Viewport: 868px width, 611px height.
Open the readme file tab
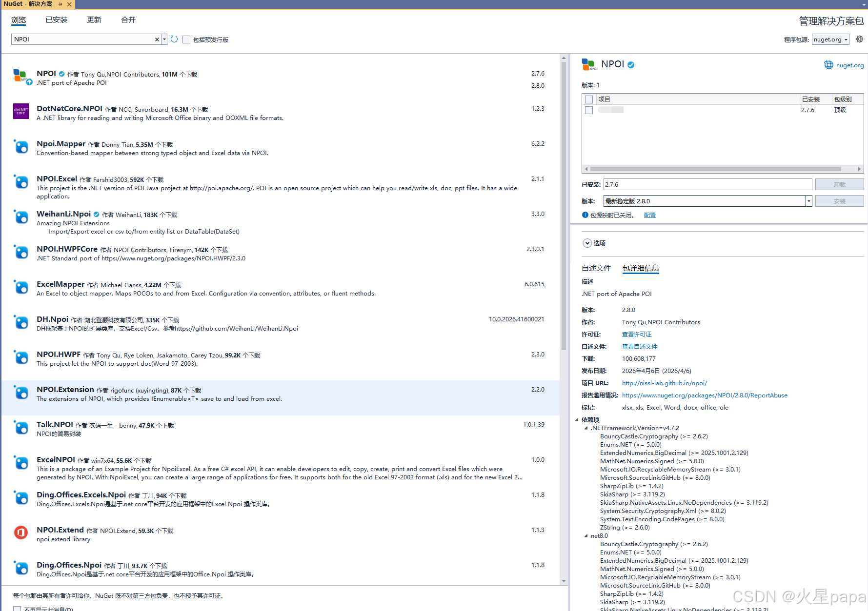596,268
